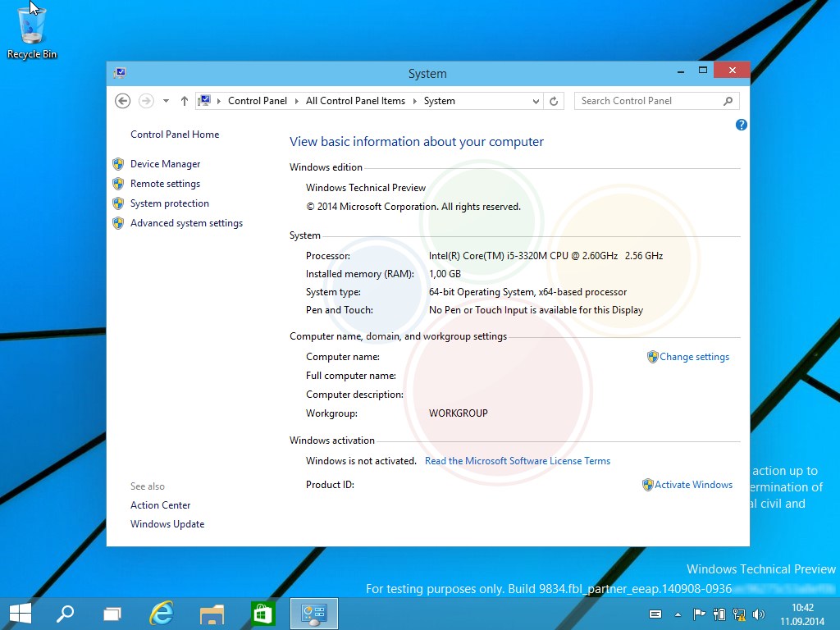Show hidden system tray icons
840x630 pixels.
pos(678,614)
